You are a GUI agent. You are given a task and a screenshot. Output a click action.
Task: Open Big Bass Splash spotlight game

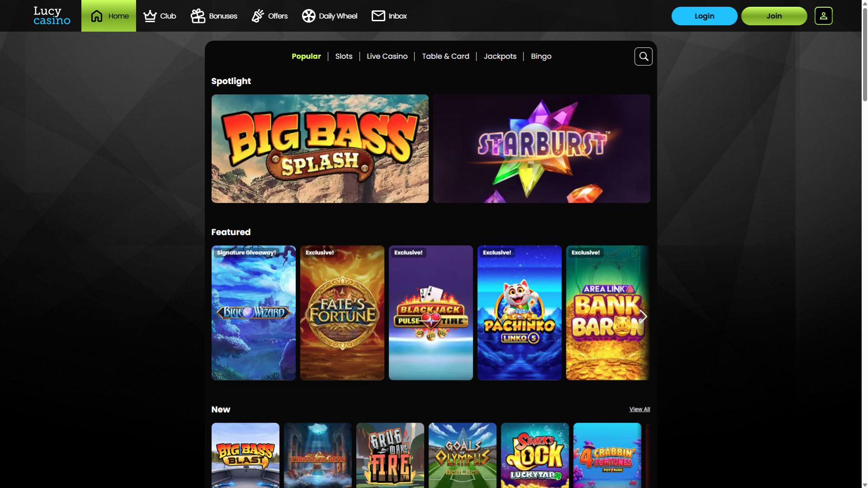point(320,149)
